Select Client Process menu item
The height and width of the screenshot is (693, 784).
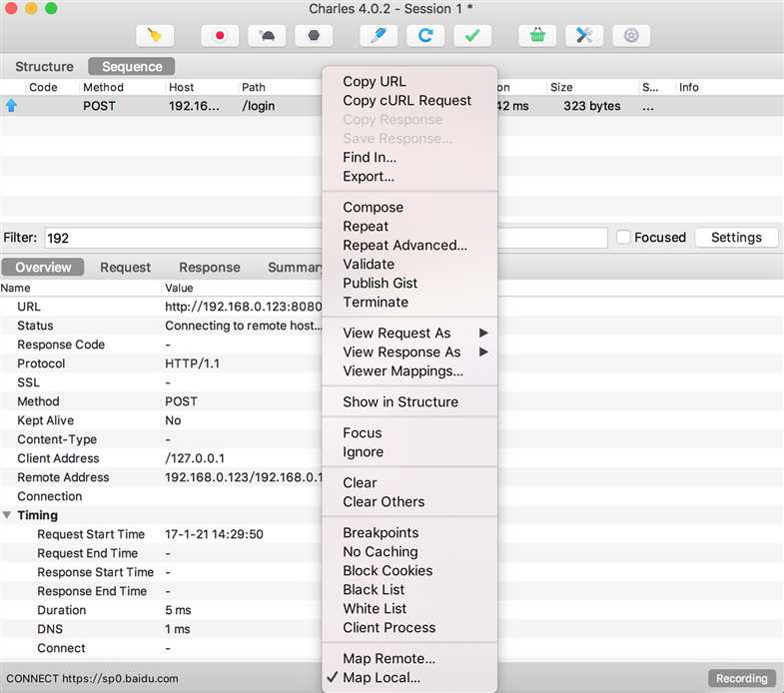409,628
